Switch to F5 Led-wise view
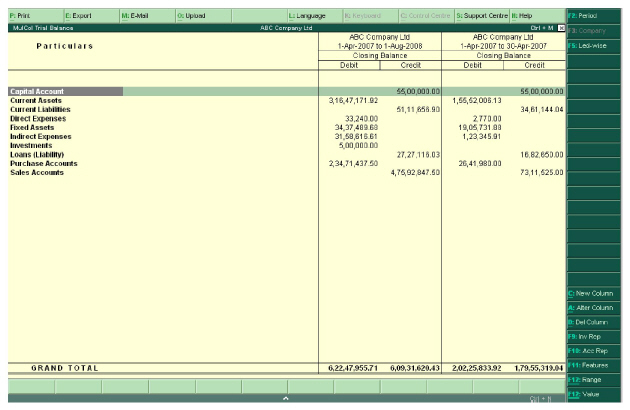 point(593,45)
